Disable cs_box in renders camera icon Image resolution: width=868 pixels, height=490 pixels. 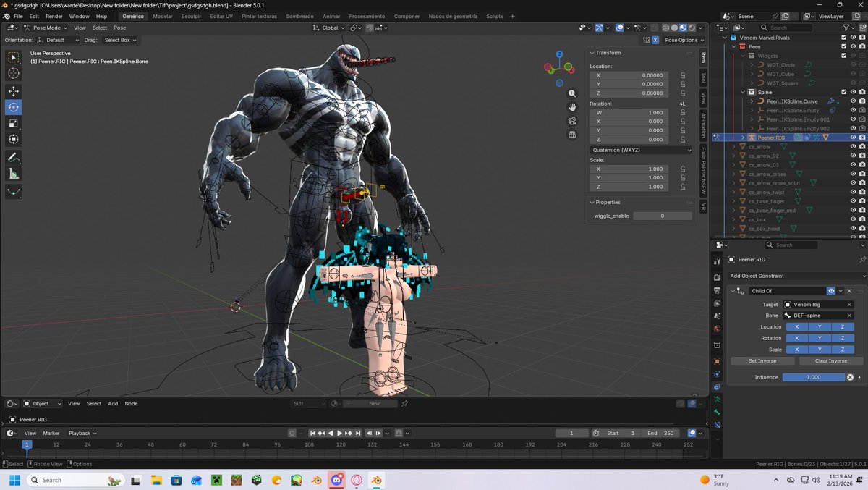(861, 219)
